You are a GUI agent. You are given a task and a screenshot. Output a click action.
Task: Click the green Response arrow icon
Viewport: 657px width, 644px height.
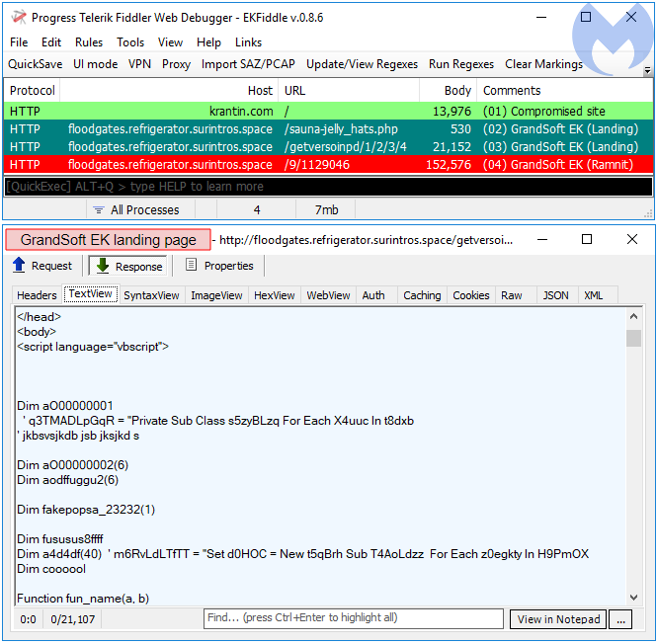point(103,266)
